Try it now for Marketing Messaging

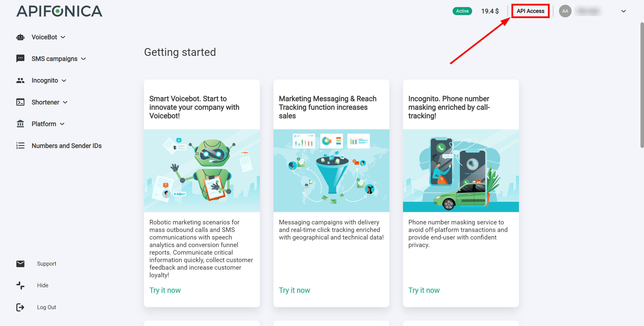294,290
